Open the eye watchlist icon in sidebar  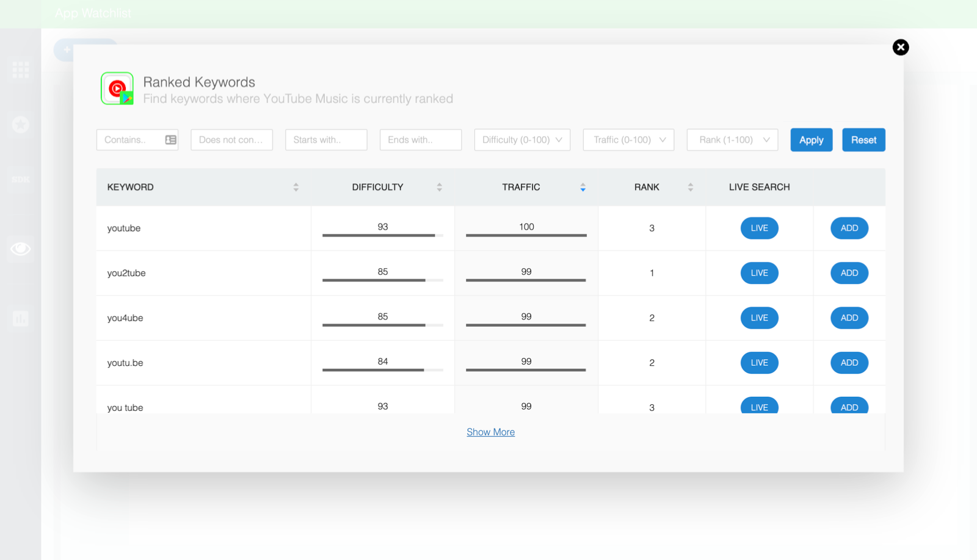(x=21, y=249)
